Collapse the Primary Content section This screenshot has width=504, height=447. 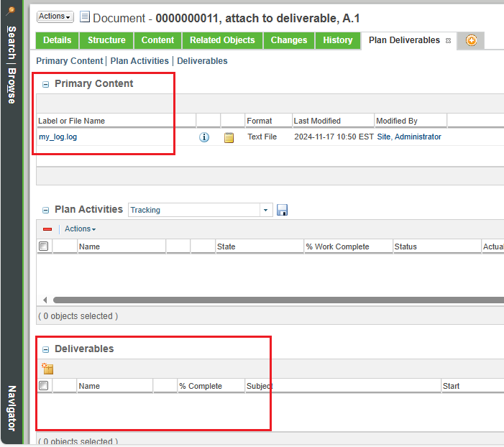point(45,85)
